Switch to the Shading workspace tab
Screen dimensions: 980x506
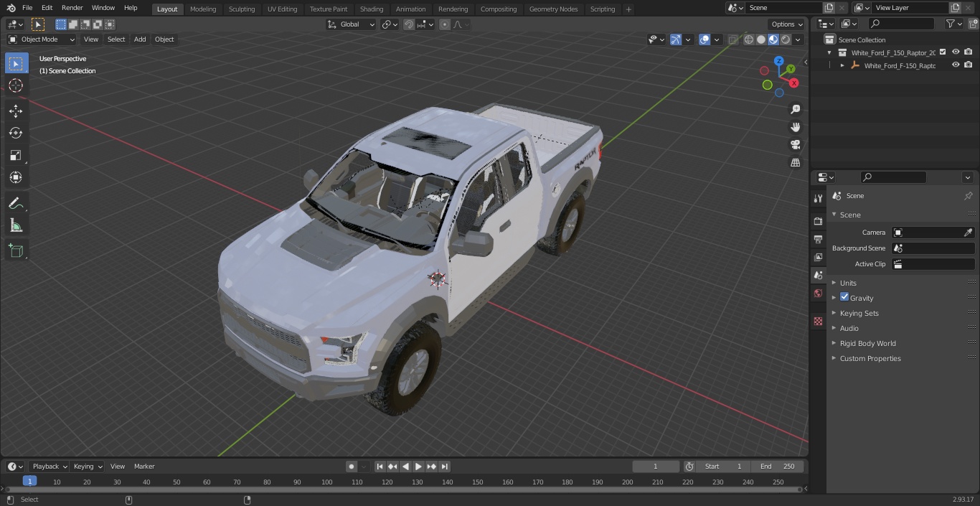click(372, 9)
